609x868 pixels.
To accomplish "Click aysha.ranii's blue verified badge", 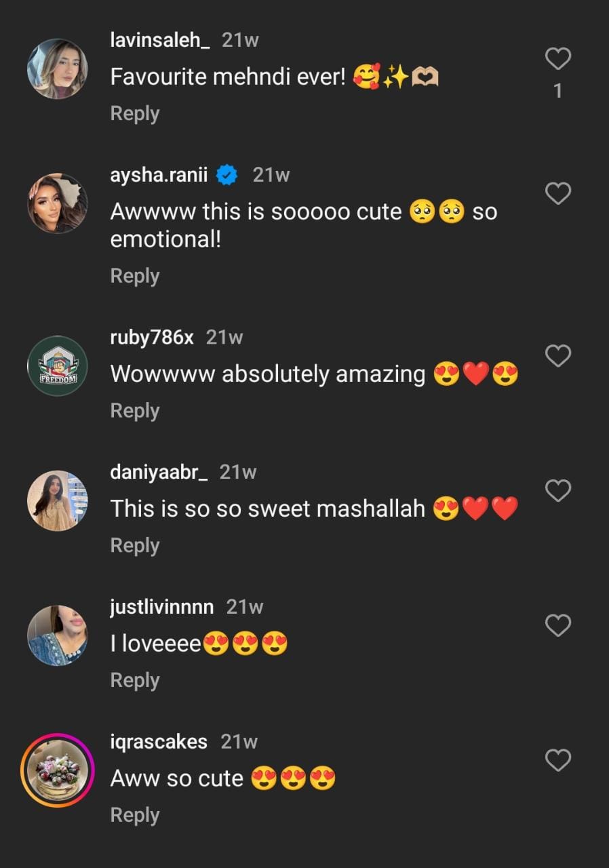I will [227, 175].
